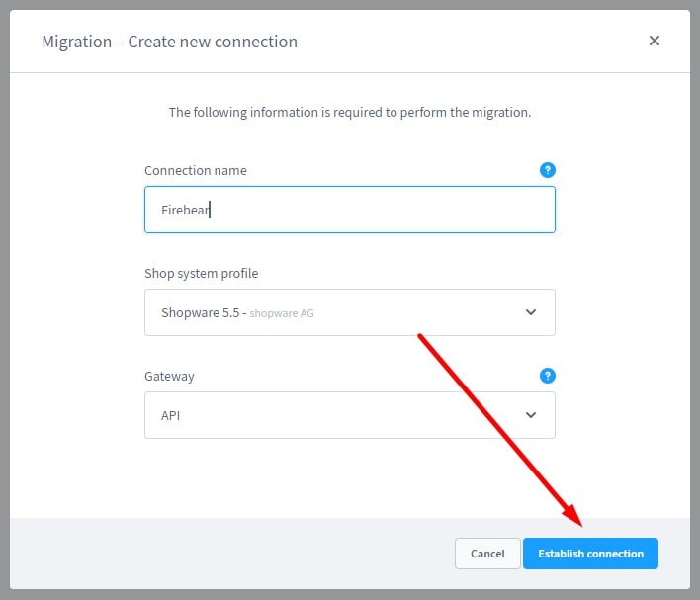Close the migration dialog with X
The width and height of the screenshot is (700, 600).
[654, 41]
